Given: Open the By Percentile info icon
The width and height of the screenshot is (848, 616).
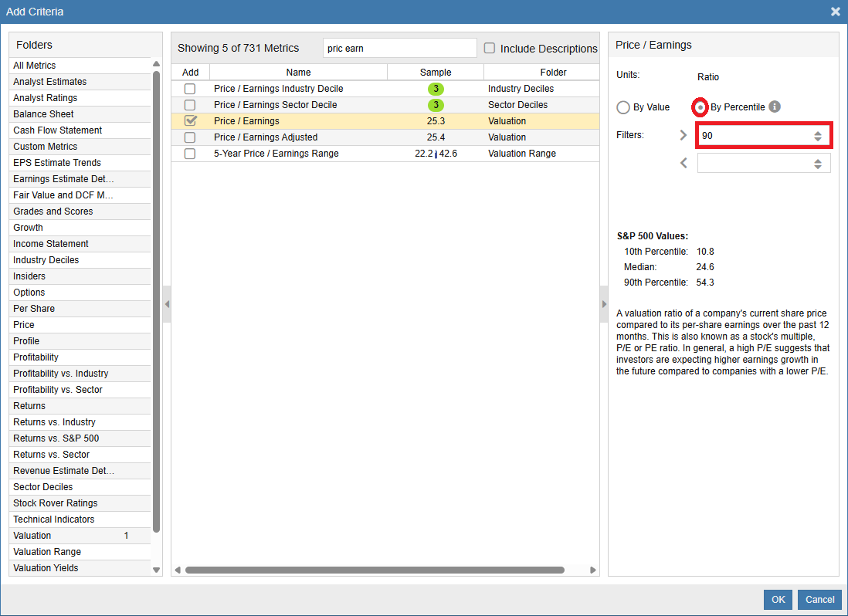Looking at the screenshot, I should pyautogui.click(x=775, y=107).
